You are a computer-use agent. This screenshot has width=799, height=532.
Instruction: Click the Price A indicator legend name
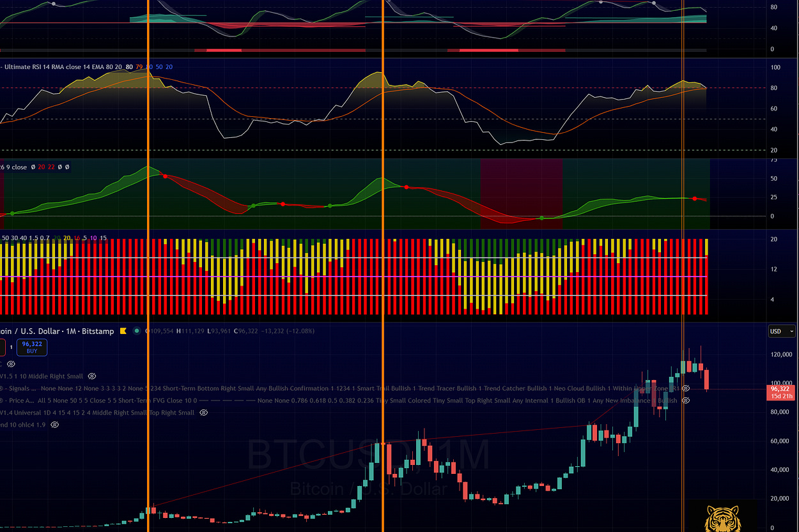[x=17, y=400]
